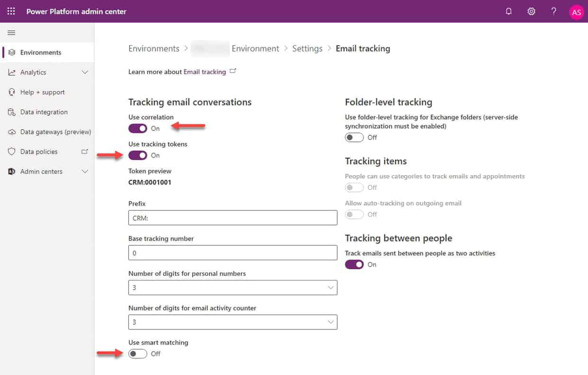The height and width of the screenshot is (375, 588).
Task: Select Environments in the left navigation
Action: 40,53
